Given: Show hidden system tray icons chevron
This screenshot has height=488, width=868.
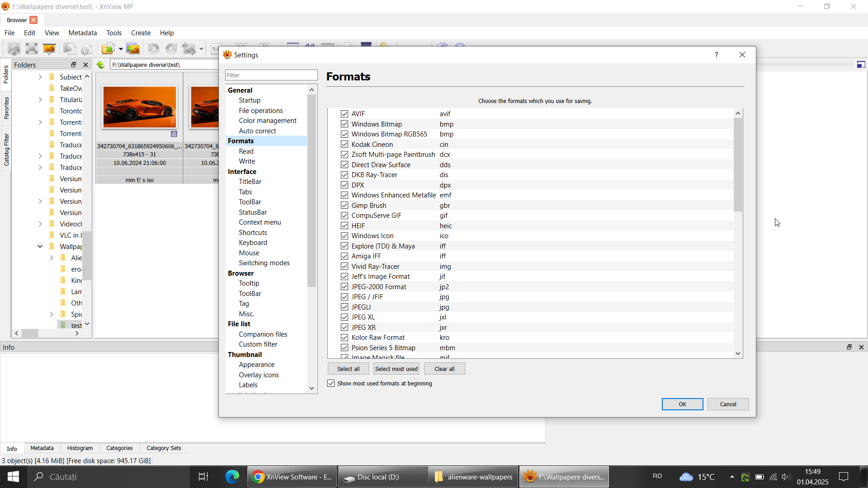Looking at the screenshot, I should [x=732, y=477].
